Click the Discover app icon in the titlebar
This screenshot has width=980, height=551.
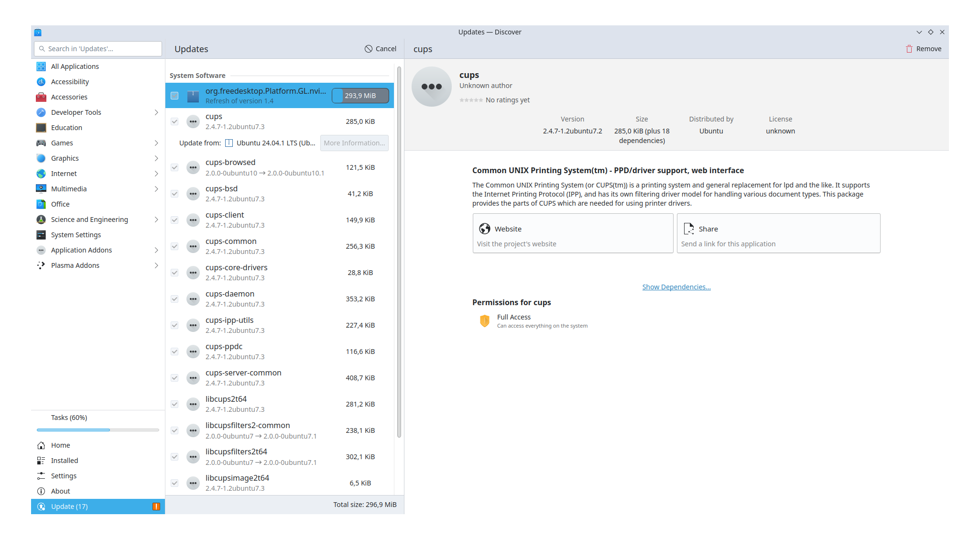(x=38, y=33)
